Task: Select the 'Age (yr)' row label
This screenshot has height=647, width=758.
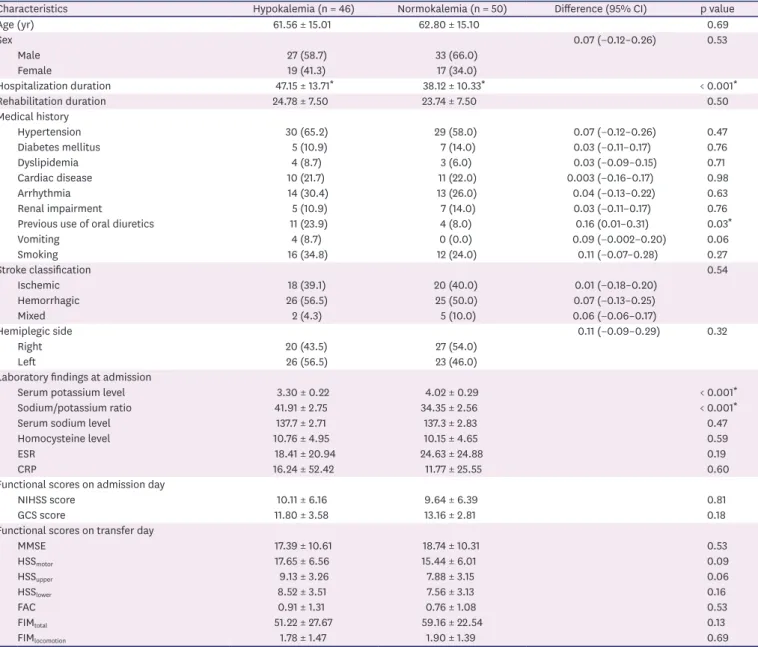Action: [16, 25]
